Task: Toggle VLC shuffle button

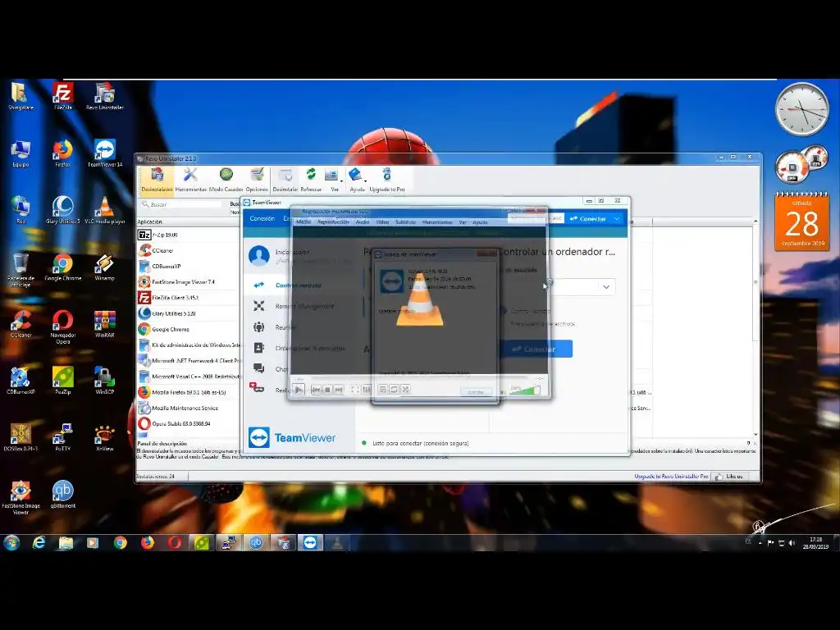Action: (405, 390)
